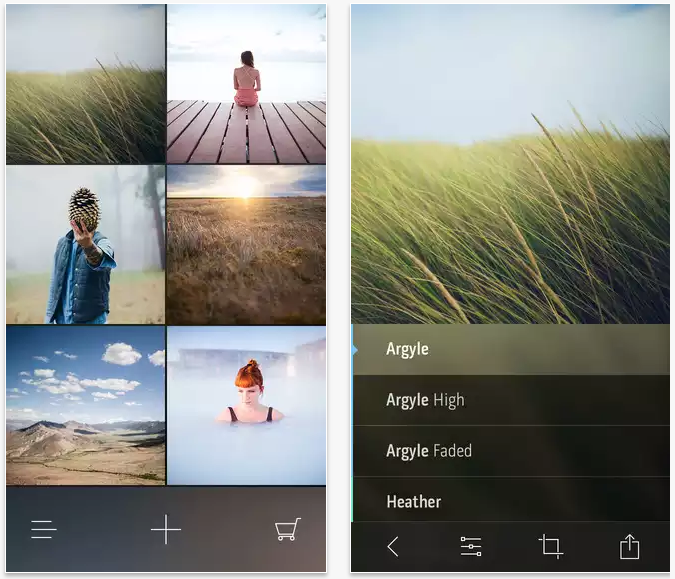This screenshot has height=579, width=675.
Task: Tap the plus icon to add photo
Action: click(x=166, y=529)
